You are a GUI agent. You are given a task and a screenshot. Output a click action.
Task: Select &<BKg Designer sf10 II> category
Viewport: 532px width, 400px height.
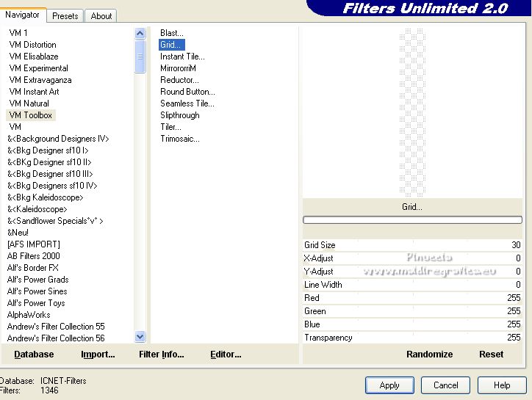point(49,162)
